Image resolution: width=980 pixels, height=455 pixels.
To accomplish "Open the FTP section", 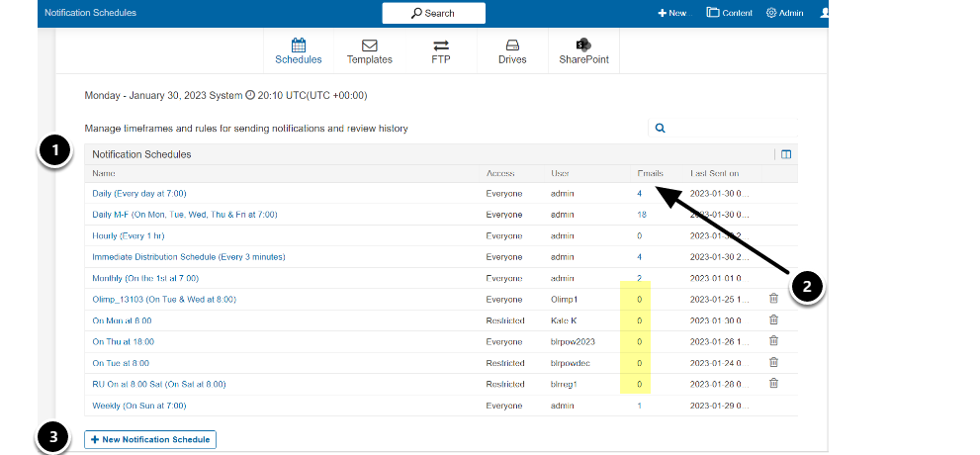I will tap(441, 51).
